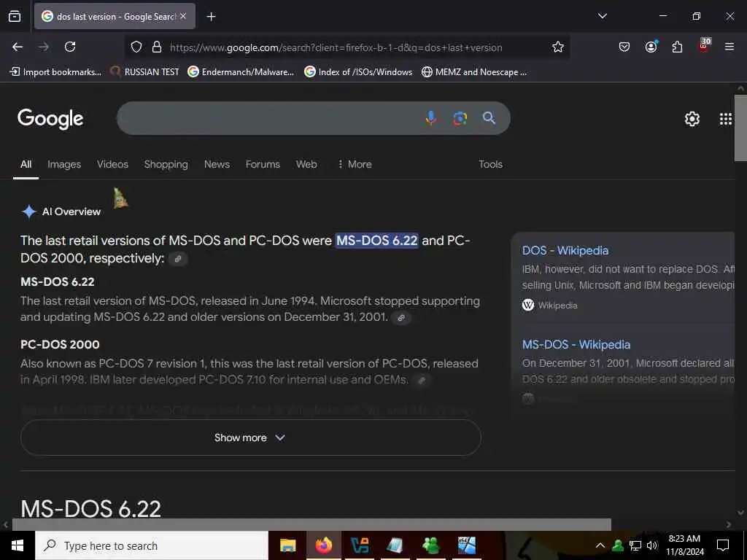This screenshot has width=747, height=560.
Task: Open the Index of /ISOs/Windows bookmark
Action: tap(358, 72)
